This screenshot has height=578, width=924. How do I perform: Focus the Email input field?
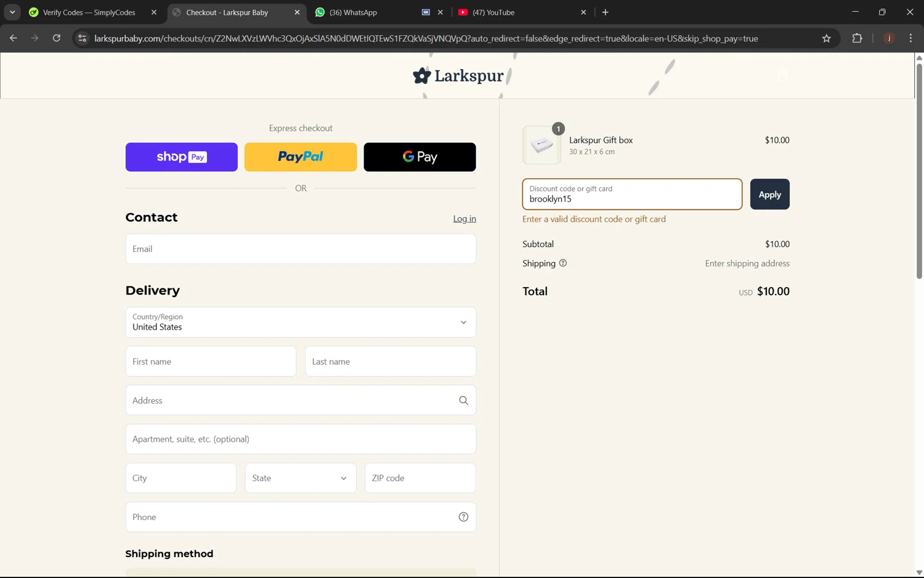click(x=301, y=249)
